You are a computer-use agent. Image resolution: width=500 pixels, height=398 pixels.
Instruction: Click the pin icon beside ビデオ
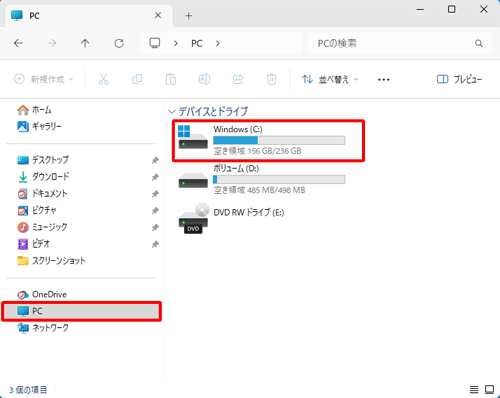tap(155, 244)
